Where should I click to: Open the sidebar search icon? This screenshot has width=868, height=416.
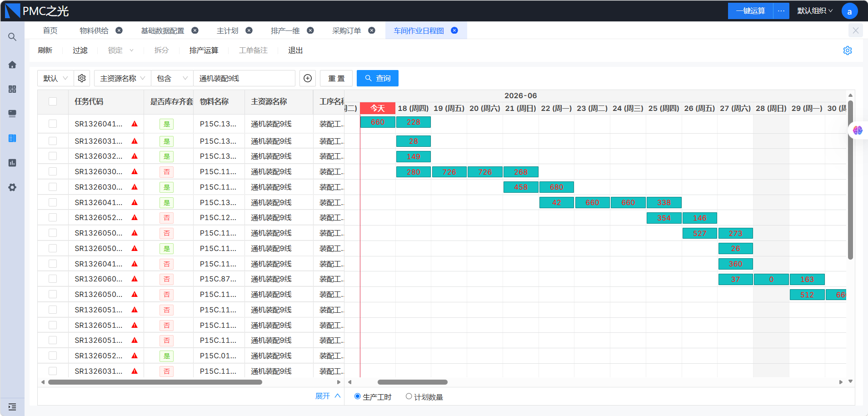coord(12,37)
